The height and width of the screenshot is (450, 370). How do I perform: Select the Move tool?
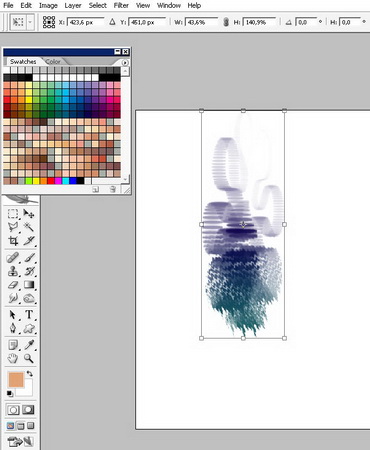tap(29, 214)
